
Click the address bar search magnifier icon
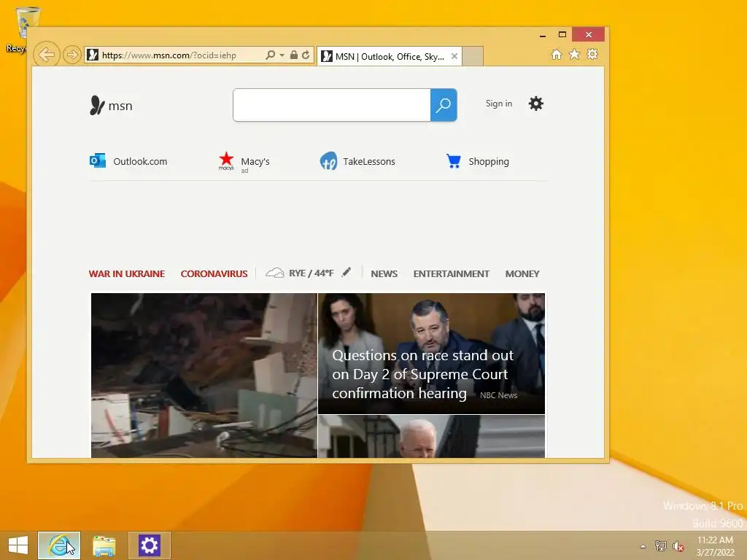(x=270, y=55)
